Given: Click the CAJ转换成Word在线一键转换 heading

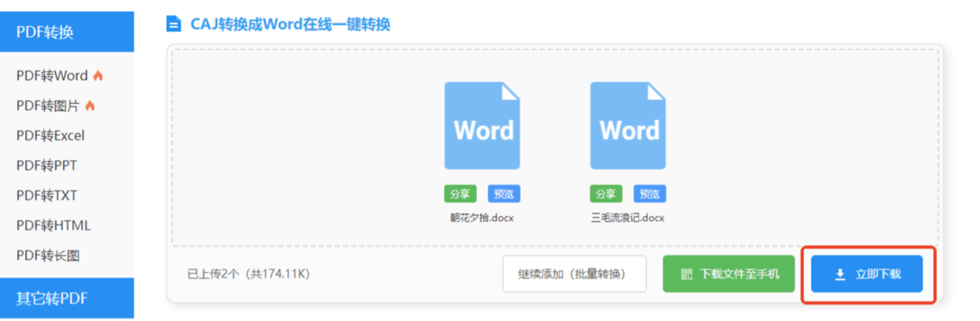Looking at the screenshot, I should (290, 24).
